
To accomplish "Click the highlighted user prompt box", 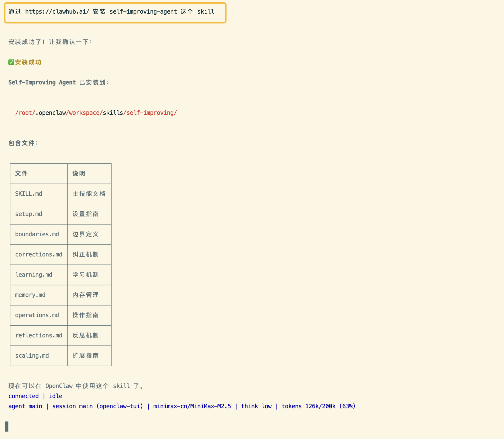I will [115, 13].
